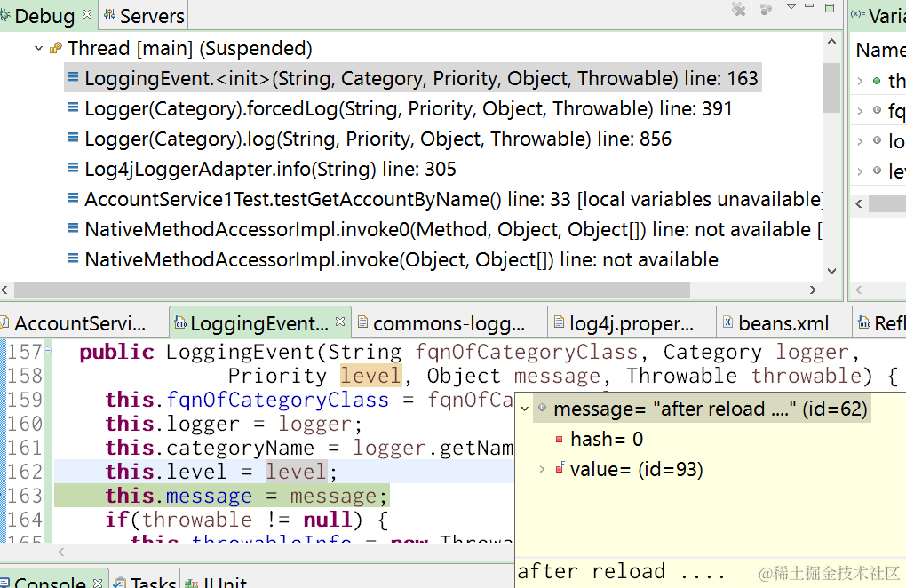Image resolution: width=906 pixels, height=588 pixels.
Task: Expand the 'th' variable in Variables view
Action: point(860,81)
